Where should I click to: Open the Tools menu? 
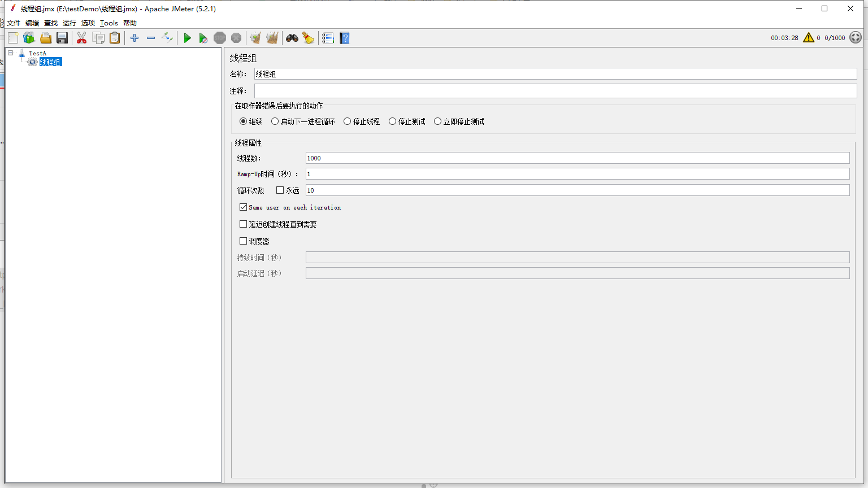[x=109, y=23]
